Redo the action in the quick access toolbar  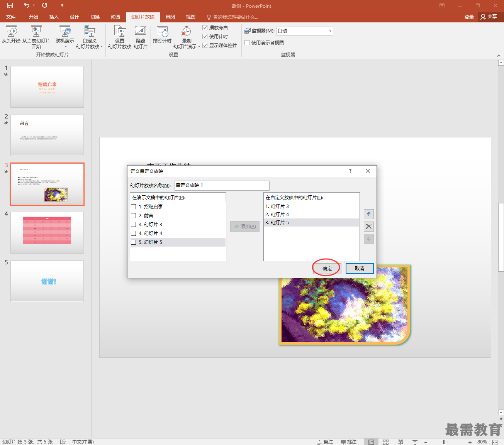point(45,5)
